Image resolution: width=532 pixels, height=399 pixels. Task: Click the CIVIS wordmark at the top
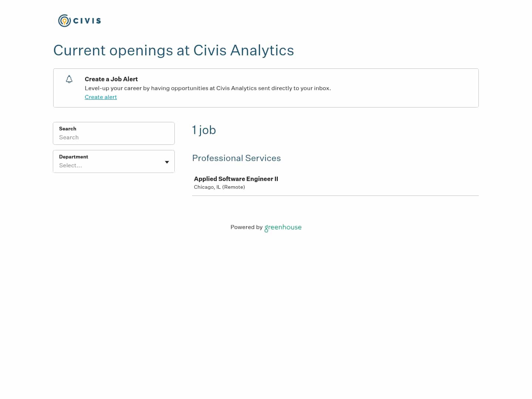point(87,21)
